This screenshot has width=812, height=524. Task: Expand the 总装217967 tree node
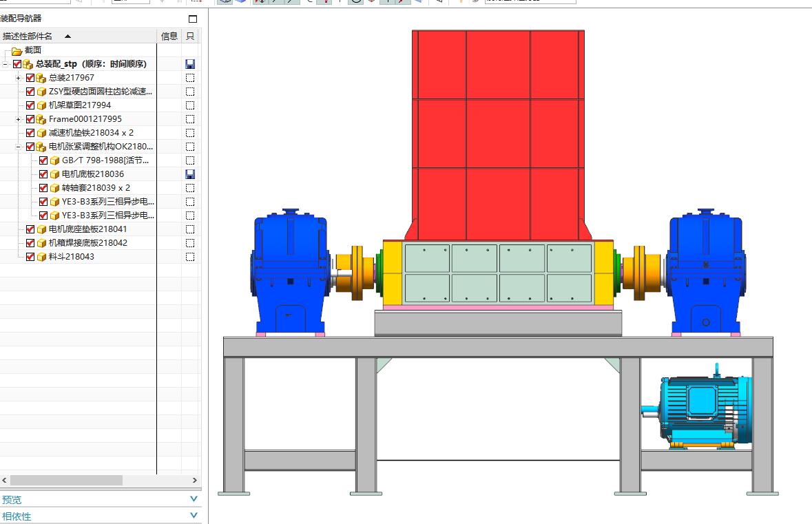18,78
